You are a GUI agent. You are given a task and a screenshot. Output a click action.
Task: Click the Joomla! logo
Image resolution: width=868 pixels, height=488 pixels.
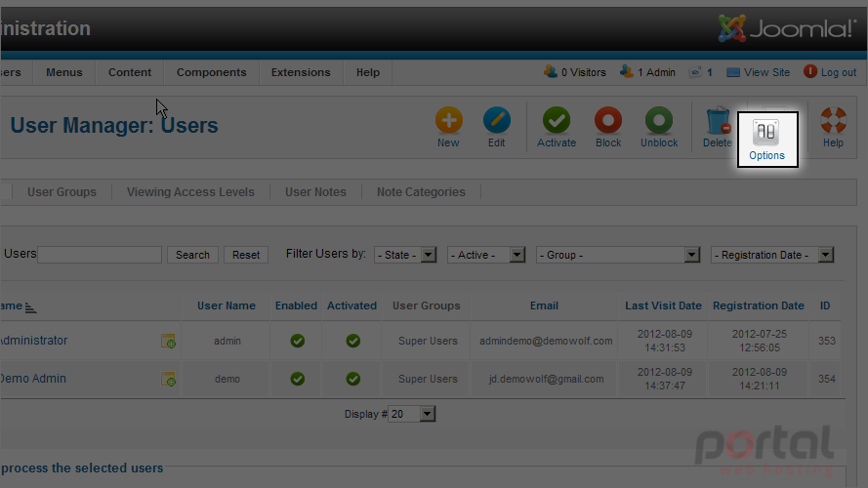(x=787, y=28)
